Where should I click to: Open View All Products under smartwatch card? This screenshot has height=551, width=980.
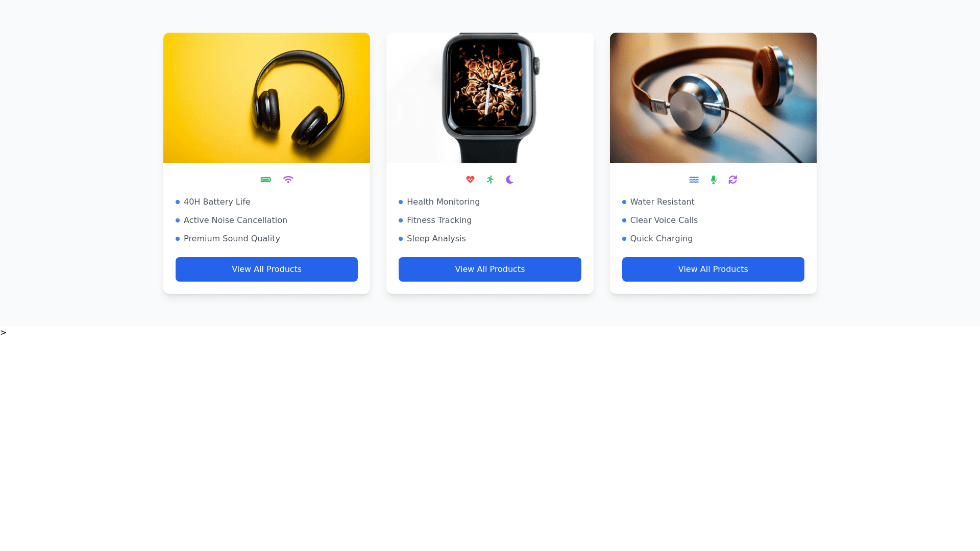[x=490, y=269]
